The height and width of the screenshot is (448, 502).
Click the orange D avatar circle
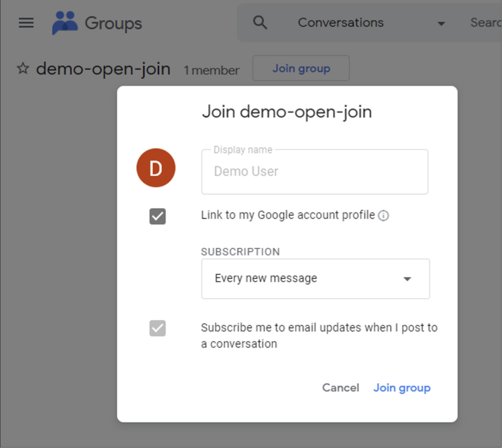click(x=156, y=168)
